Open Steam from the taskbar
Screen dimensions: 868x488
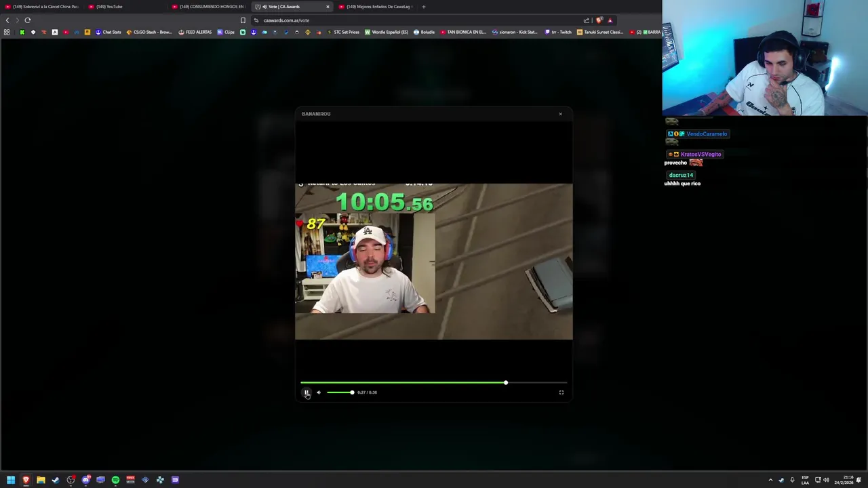click(x=56, y=480)
